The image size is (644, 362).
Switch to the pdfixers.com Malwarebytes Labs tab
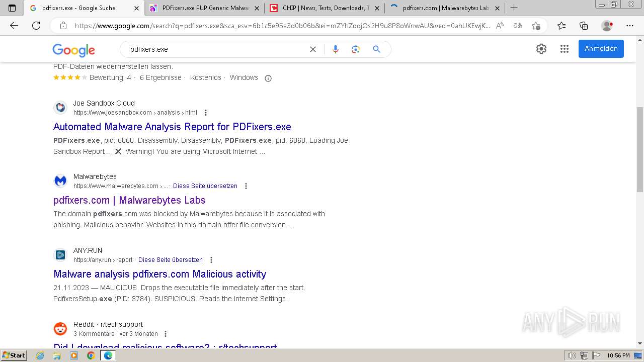pos(446,8)
